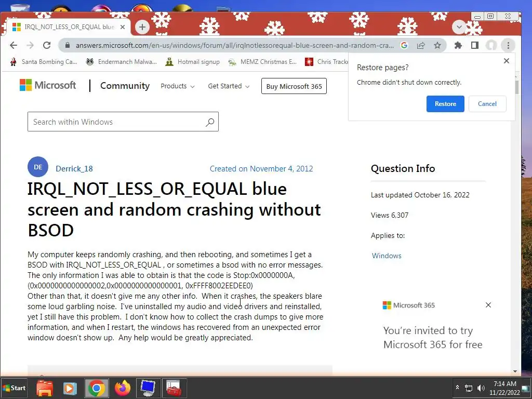Open the Chrome profile avatar
Viewport: 532px width, 399px height.
point(491,45)
